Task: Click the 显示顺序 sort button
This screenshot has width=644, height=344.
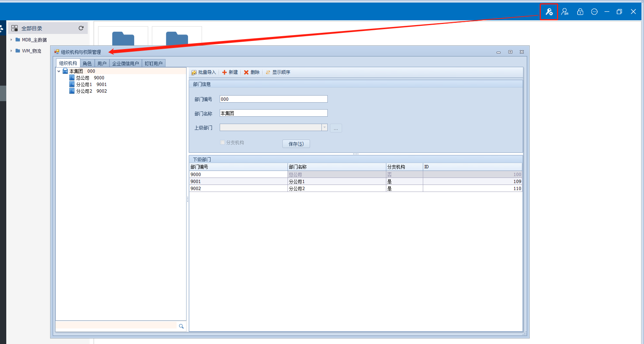Action: pos(278,72)
